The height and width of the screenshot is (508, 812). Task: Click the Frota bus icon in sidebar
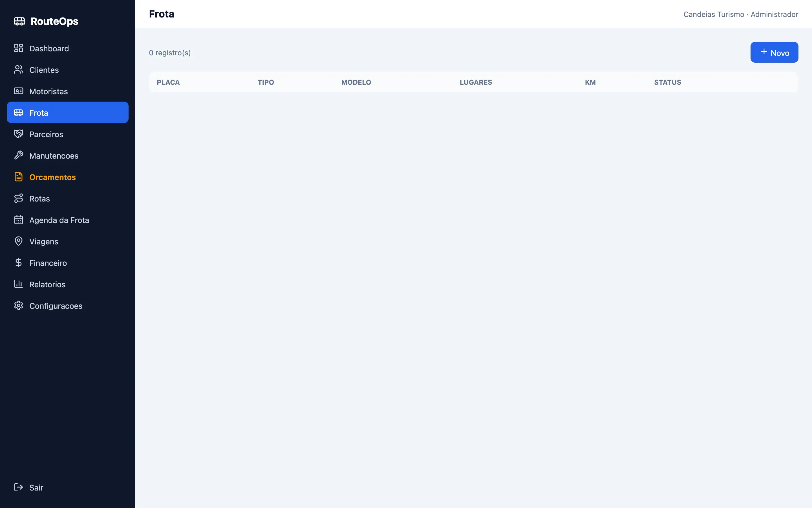pyautogui.click(x=18, y=113)
